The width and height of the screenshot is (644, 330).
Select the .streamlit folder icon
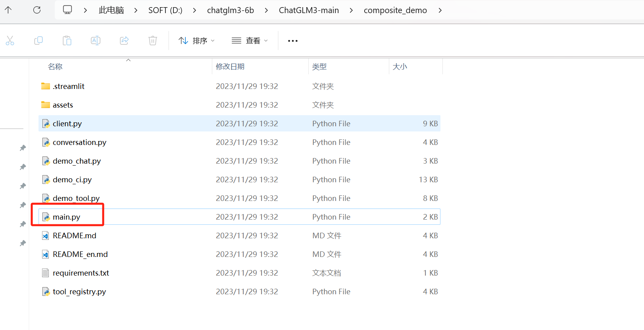[x=46, y=86]
